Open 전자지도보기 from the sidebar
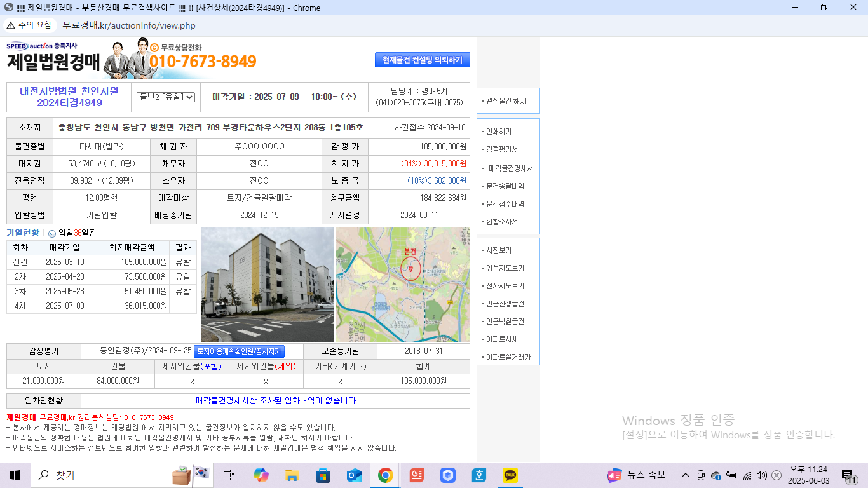 [504, 286]
